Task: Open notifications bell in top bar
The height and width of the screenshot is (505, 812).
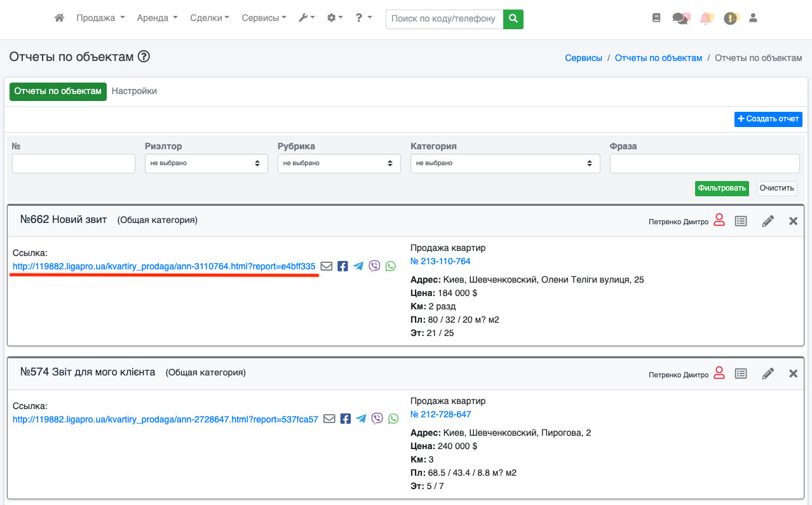Action: [x=705, y=18]
